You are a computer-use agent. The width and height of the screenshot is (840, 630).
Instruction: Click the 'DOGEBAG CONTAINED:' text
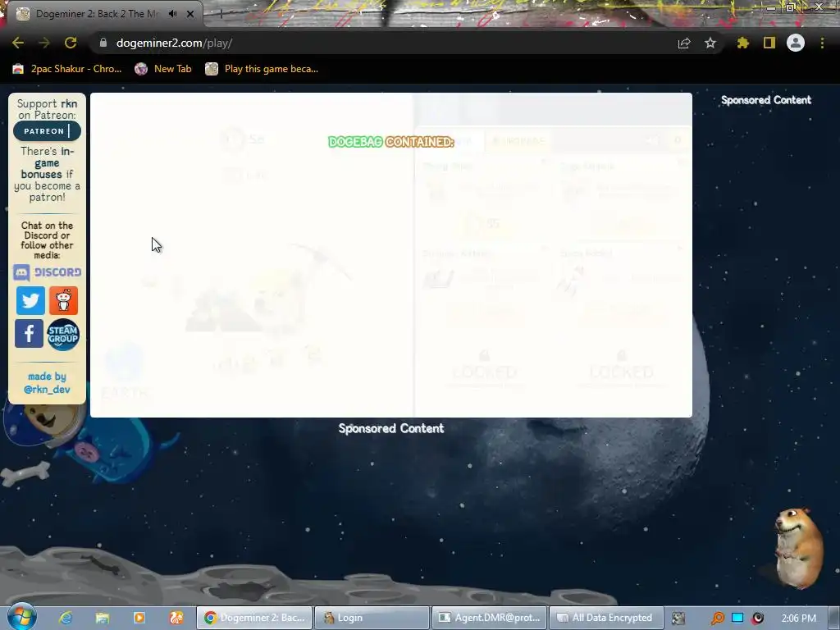coord(391,142)
